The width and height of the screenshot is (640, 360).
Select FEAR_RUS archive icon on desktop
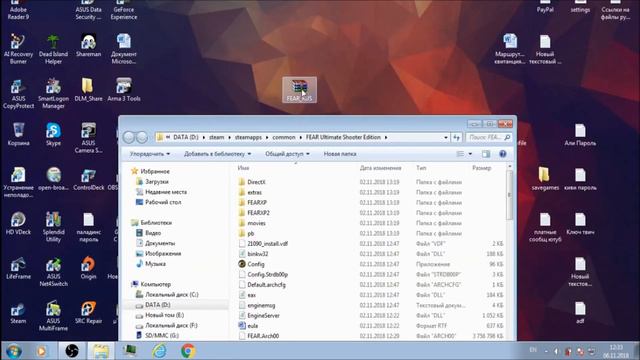click(x=299, y=90)
